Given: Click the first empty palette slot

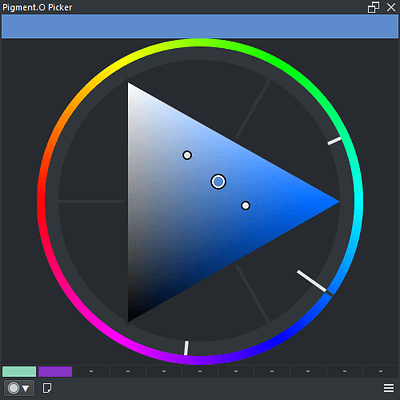Looking at the screenshot, I should 91,371.
